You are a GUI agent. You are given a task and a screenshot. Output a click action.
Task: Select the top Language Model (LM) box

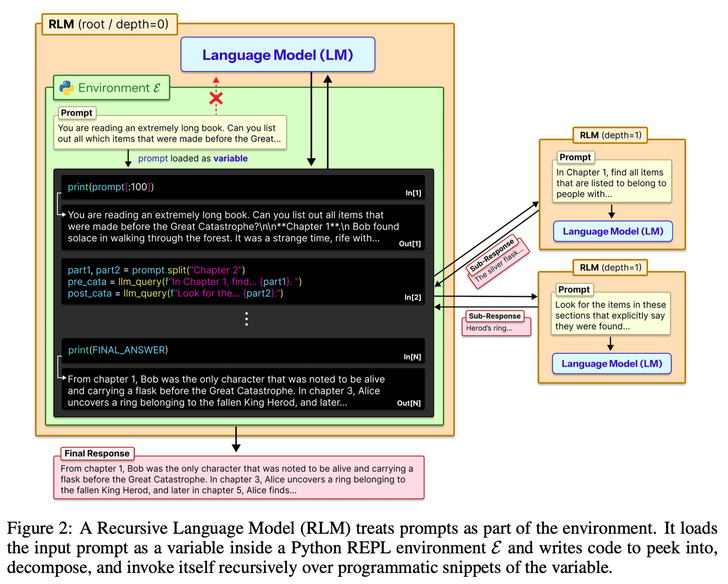point(278,55)
